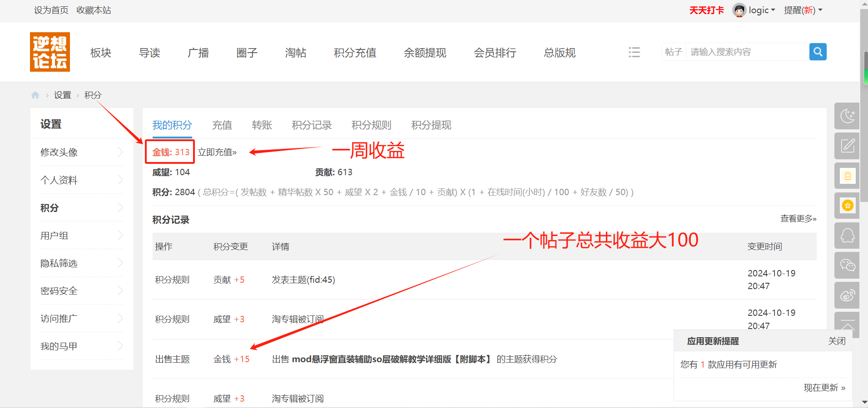The height and width of the screenshot is (408, 868).
Task: Toggle night mode with the moon icon
Action: (847, 116)
